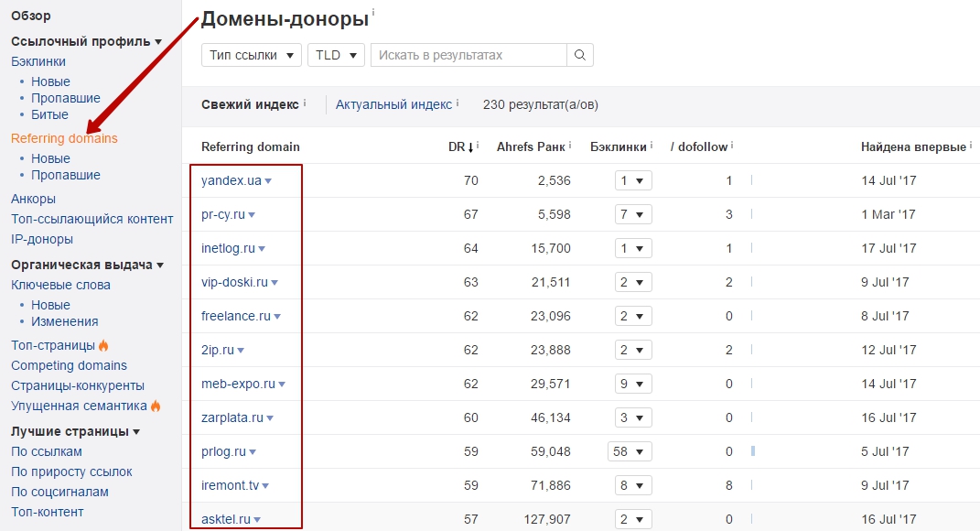
Task: Open Бэклинки in the sidebar
Action: (x=38, y=61)
